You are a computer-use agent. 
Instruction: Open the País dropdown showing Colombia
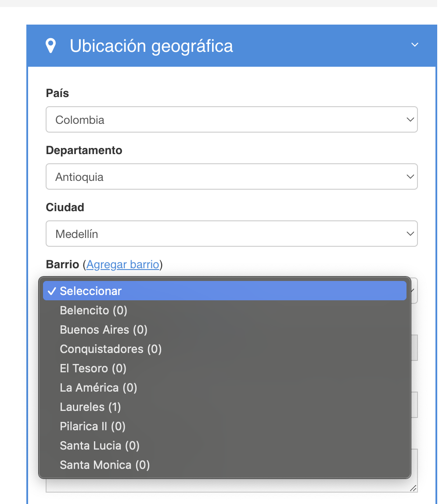[x=232, y=119]
